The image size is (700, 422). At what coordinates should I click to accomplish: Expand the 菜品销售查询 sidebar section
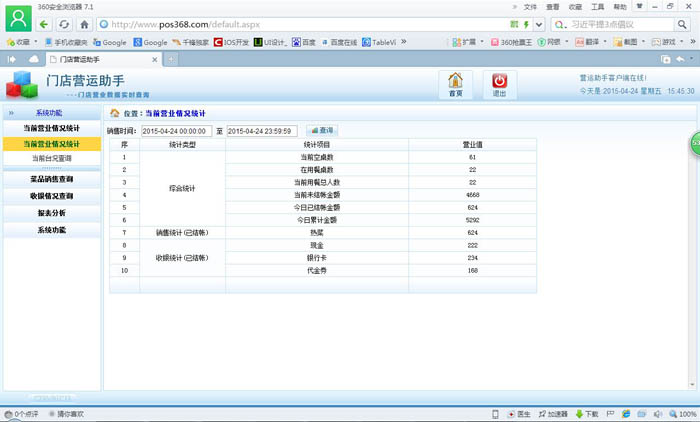coord(51,179)
